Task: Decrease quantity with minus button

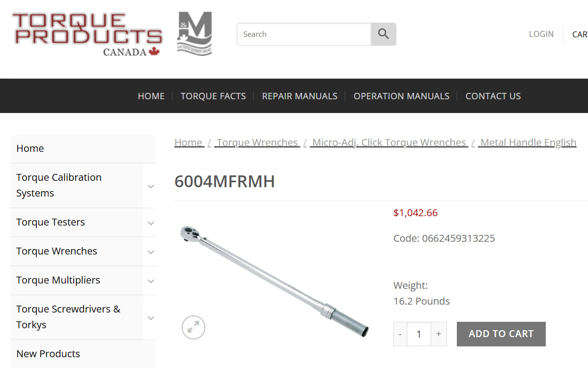Action: (x=400, y=334)
